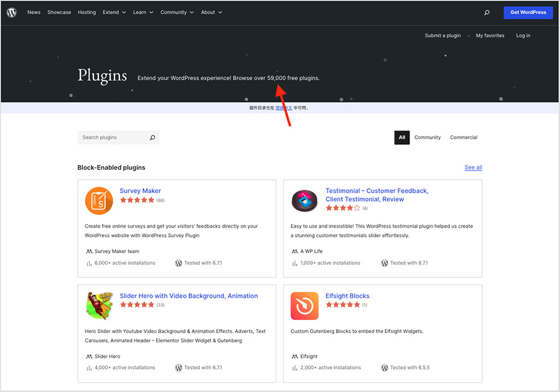
Task: Select the Community filter tab
Action: (x=427, y=138)
